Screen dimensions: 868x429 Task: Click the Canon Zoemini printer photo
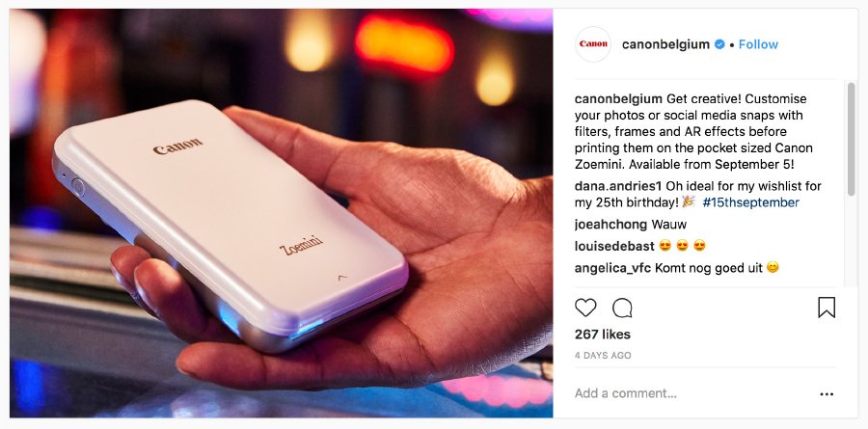click(281, 213)
